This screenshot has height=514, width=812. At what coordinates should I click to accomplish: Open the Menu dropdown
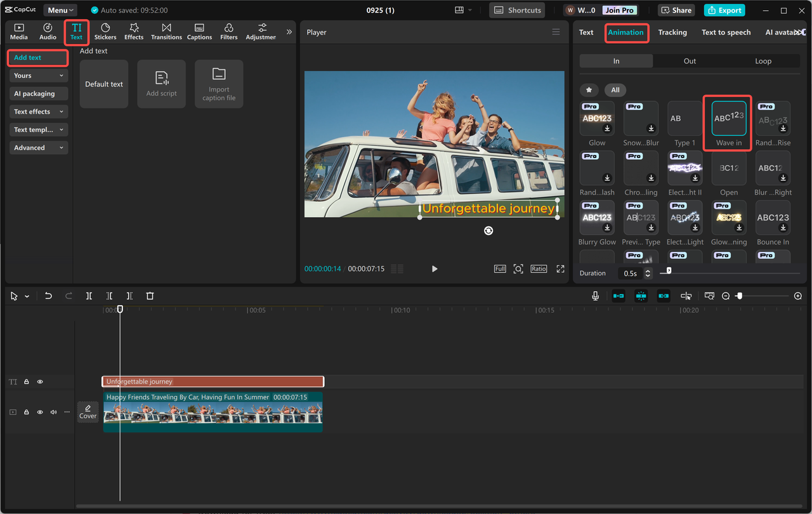[60, 10]
